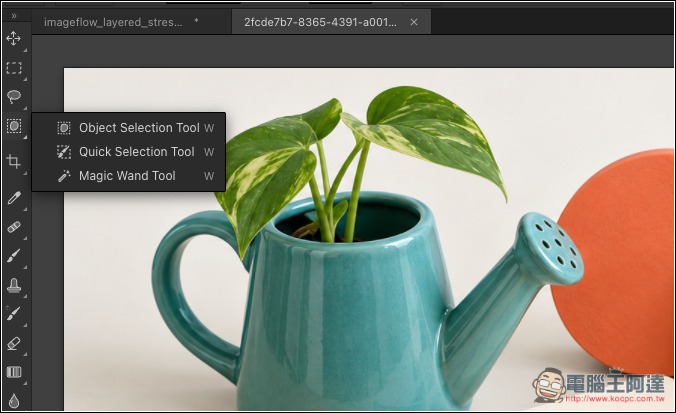Viewport: 676px width, 413px height.
Task: Close the 2fcde7b7-8365-4391-a001 document tab
Action: pos(414,22)
